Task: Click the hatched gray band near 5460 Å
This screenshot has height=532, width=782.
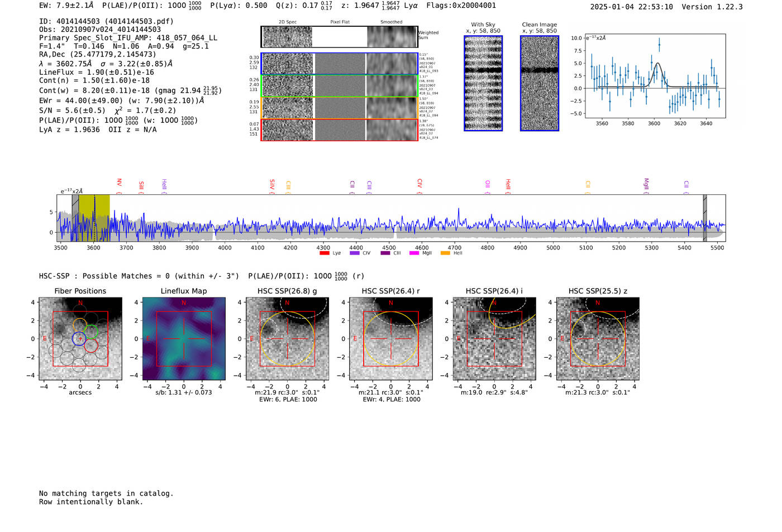Action: click(705, 218)
